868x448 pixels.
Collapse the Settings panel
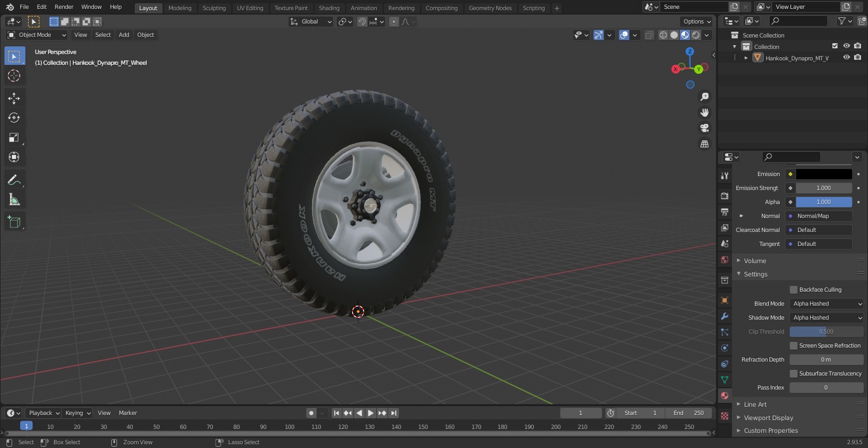point(756,274)
